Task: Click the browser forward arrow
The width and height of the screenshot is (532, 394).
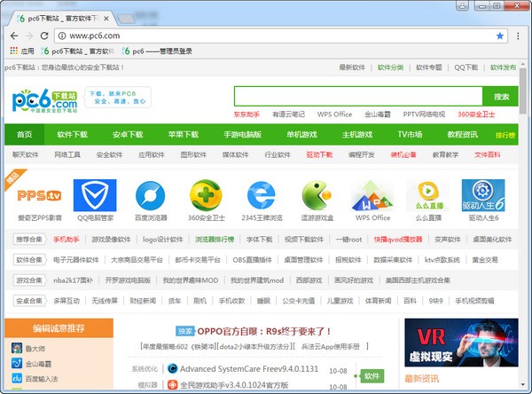Action: pyautogui.click(x=29, y=35)
